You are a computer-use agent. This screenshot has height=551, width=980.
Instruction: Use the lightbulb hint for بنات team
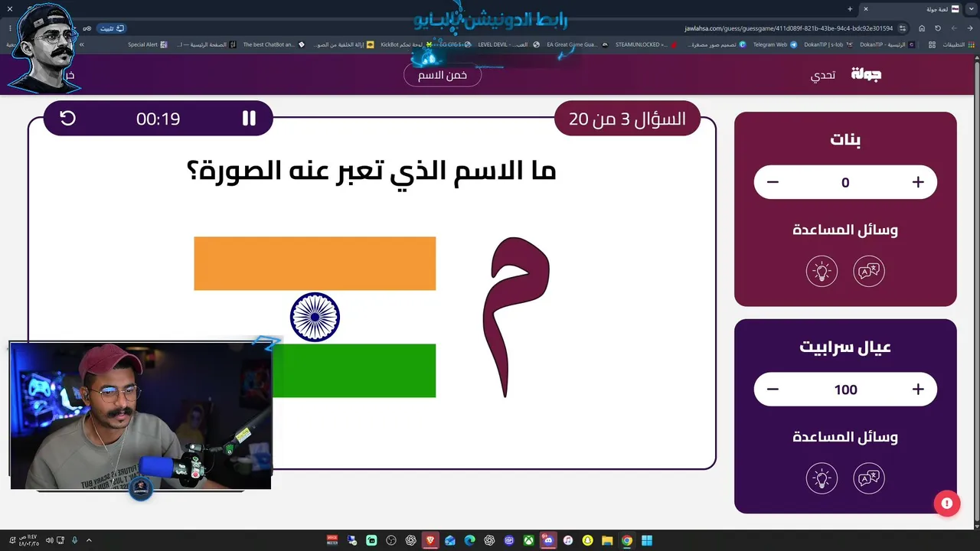click(x=822, y=271)
